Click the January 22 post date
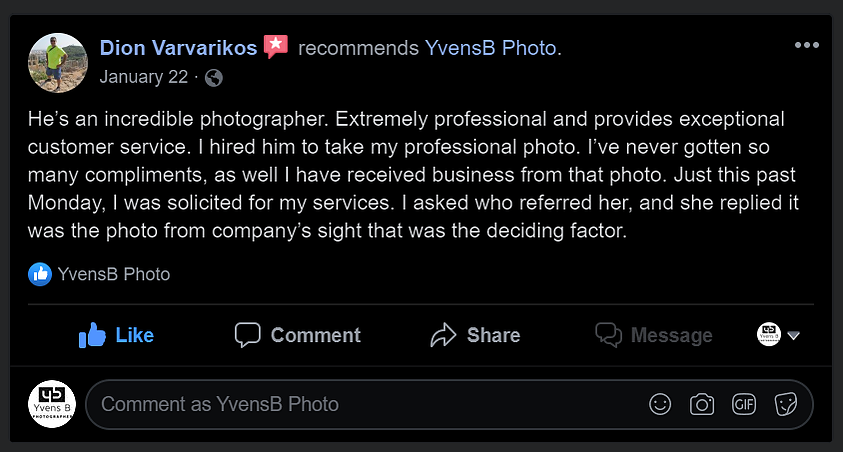This screenshot has width=843, height=452. (x=144, y=77)
